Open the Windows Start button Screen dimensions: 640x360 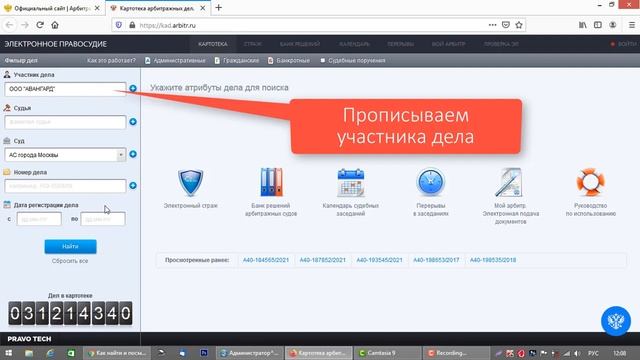tap(8, 353)
